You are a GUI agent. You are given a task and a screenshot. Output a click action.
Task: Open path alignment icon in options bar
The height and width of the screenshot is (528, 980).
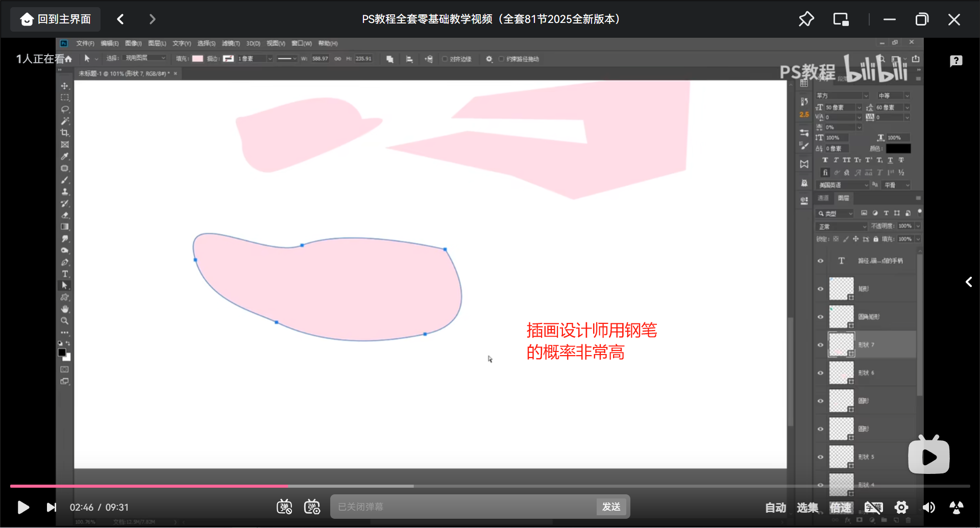click(x=409, y=59)
